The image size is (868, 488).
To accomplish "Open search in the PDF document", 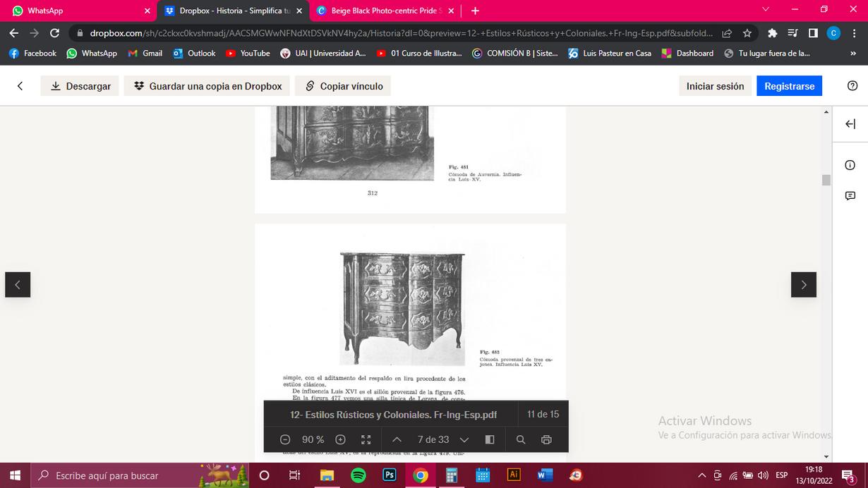I will [x=521, y=439].
